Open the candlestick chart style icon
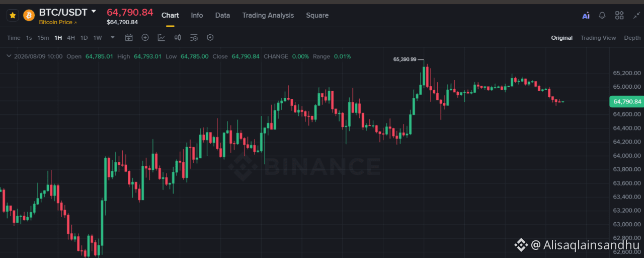644x258 pixels. click(x=178, y=37)
